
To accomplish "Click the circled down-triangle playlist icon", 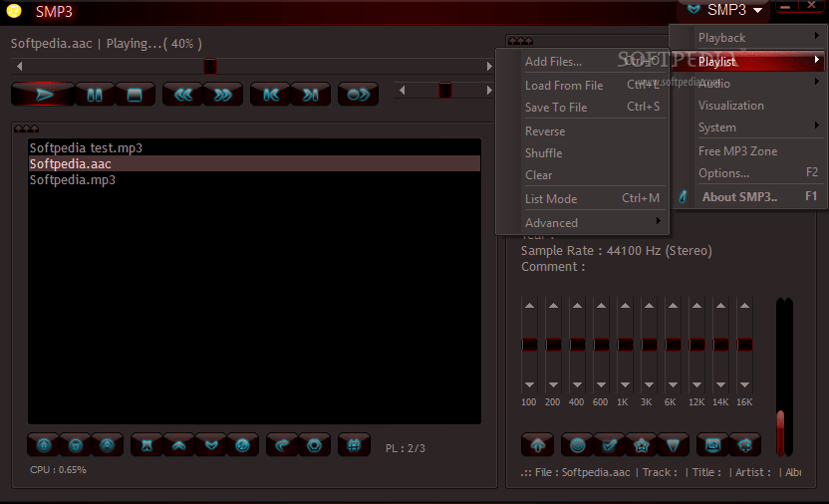I will click(76, 445).
